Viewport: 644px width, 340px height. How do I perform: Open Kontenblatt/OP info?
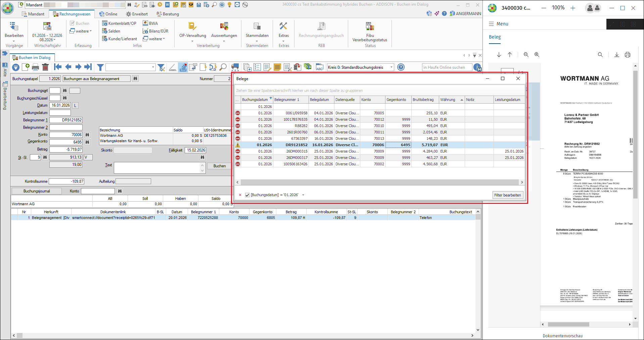pos(119,23)
